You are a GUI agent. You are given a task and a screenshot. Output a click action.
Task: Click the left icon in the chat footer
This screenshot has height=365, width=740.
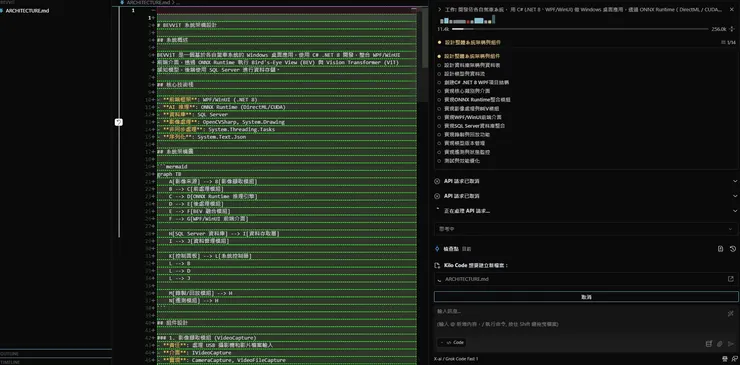coord(725,359)
